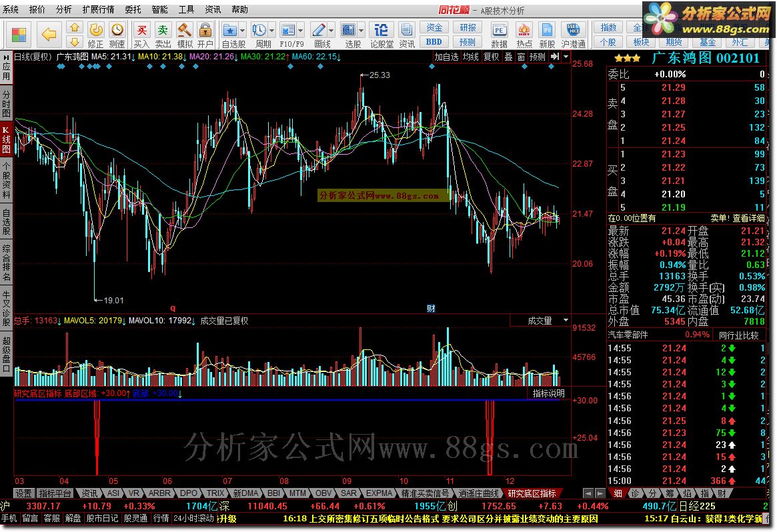The height and width of the screenshot is (532, 777).
Task: Open the 选股 stock picker icon
Action: pyautogui.click(x=349, y=30)
